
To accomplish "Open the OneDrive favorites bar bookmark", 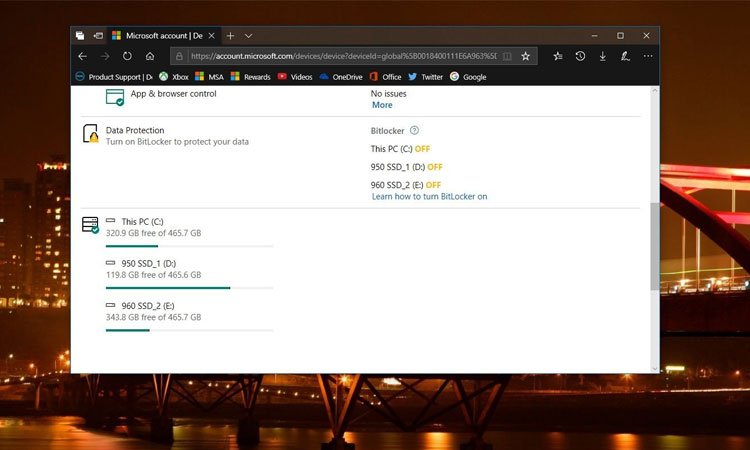I will [340, 77].
